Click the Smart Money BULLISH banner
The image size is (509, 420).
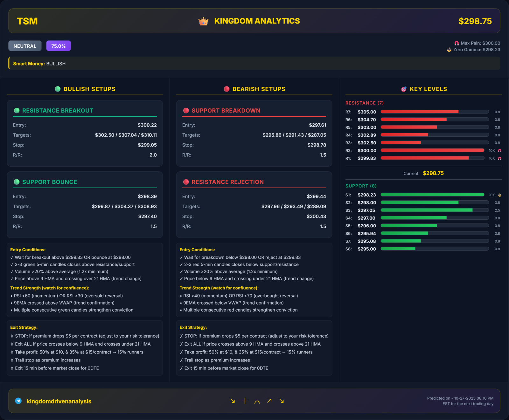click(x=254, y=64)
